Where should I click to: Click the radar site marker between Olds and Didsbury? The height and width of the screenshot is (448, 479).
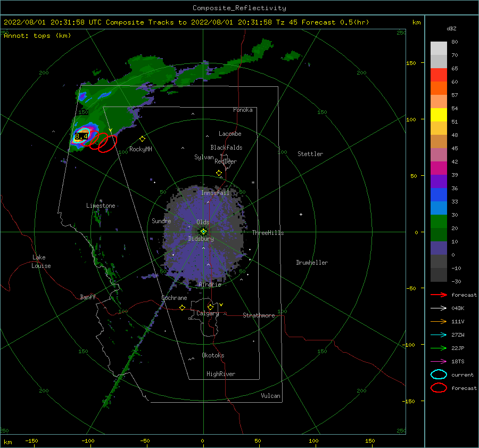click(x=203, y=232)
